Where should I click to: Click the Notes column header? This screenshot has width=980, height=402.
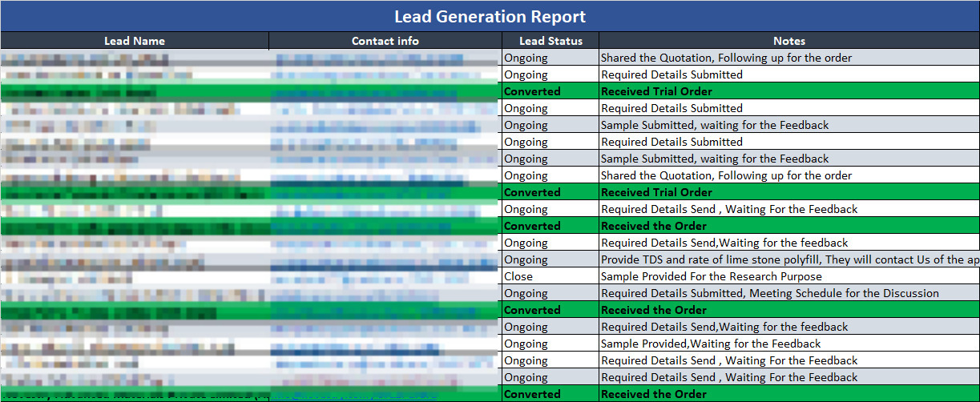click(788, 41)
